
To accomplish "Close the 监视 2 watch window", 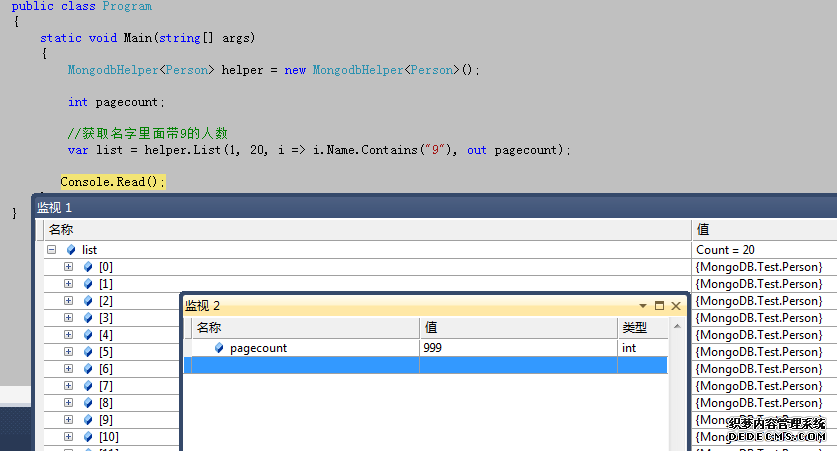I will 676,306.
